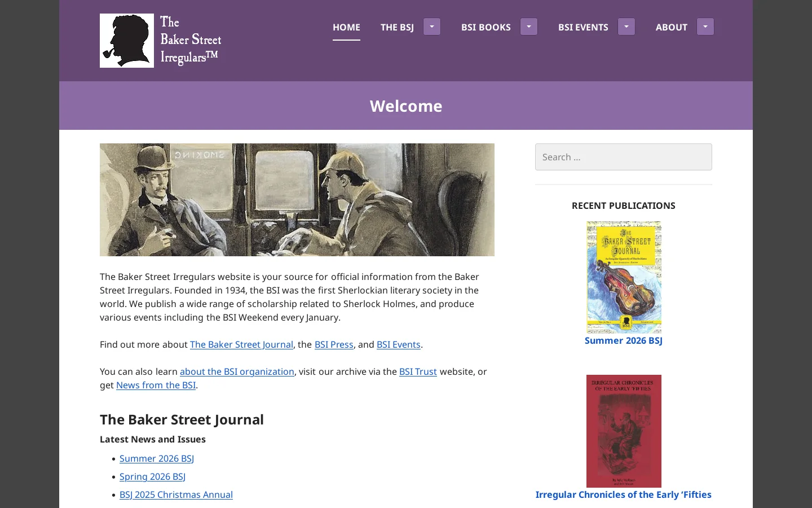Open Summer 2026 BSJ list link
Screen dimensions: 812x508
(157, 458)
